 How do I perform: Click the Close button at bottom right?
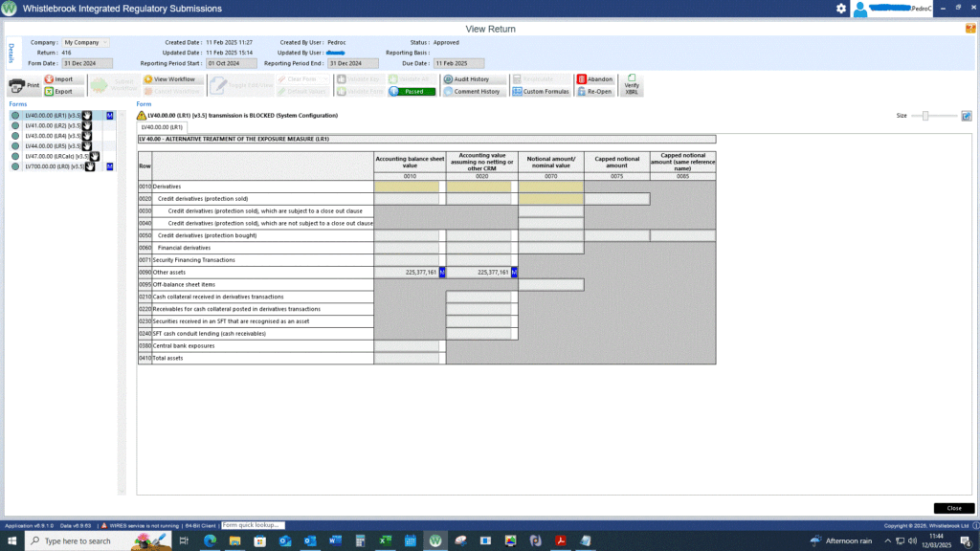pos(953,508)
